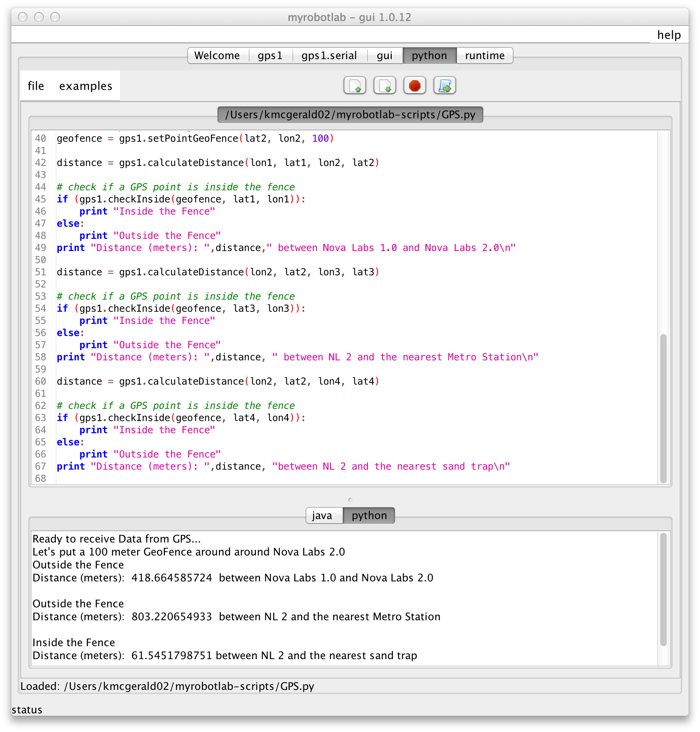Click line 56 else statement
The width and height of the screenshot is (700, 732).
(x=70, y=333)
